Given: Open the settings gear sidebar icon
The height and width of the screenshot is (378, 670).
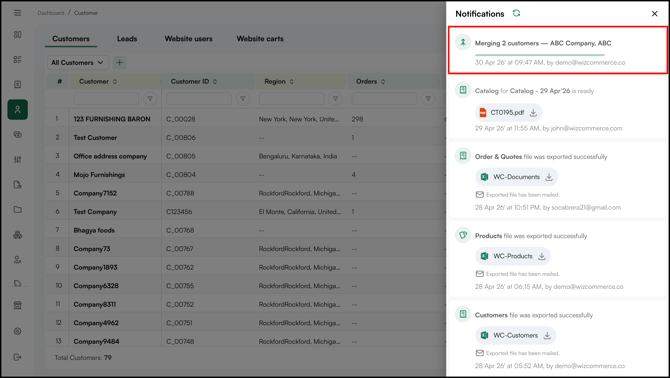Looking at the screenshot, I should pyautogui.click(x=18, y=331).
